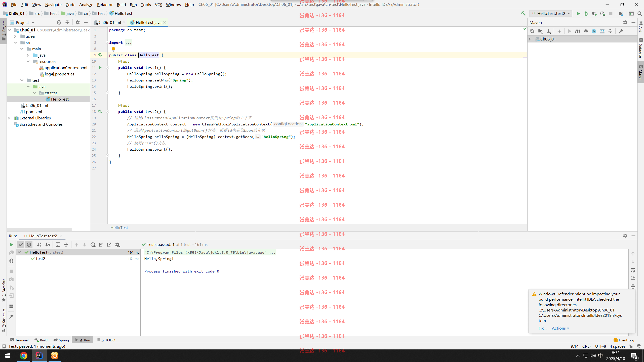Export test results icon
The image size is (644, 362).
pyautogui.click(x=109, y=245)
